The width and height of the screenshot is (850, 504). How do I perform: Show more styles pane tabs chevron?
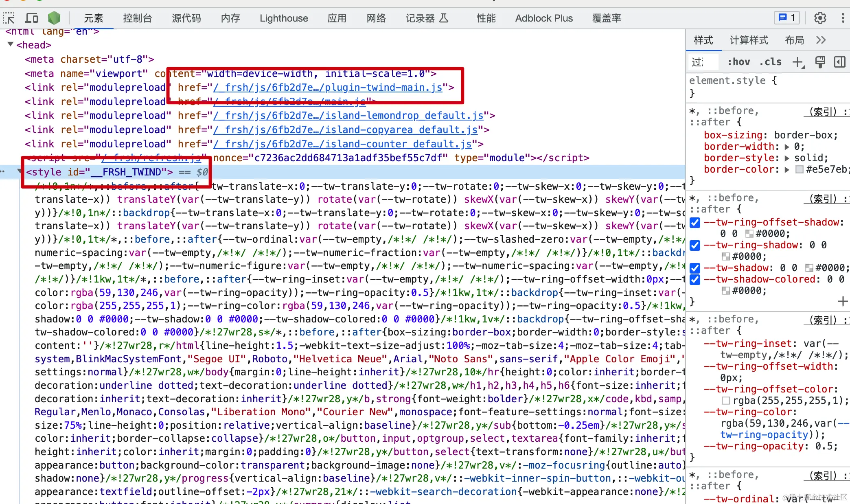pyautogui.click(x=821, y=40)
